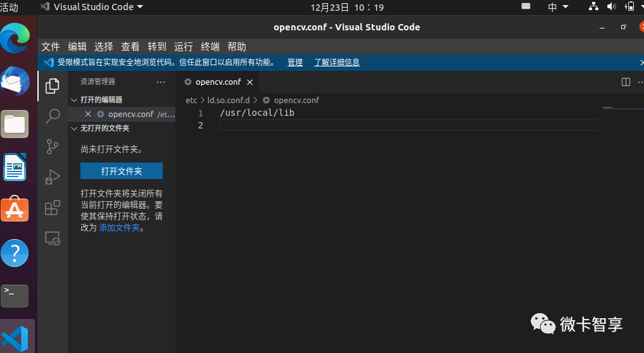
Task: Split the editor to the right
Action: (x=626, y=82)
